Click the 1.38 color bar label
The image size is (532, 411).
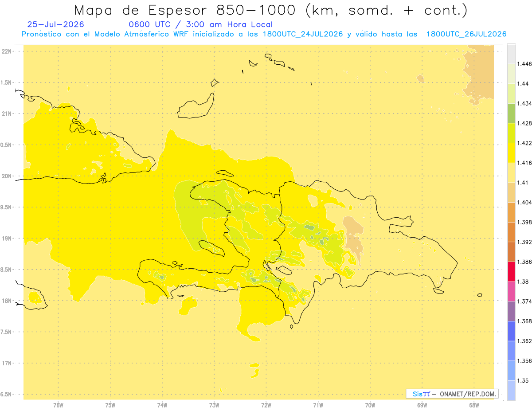[x=523, y=282]
